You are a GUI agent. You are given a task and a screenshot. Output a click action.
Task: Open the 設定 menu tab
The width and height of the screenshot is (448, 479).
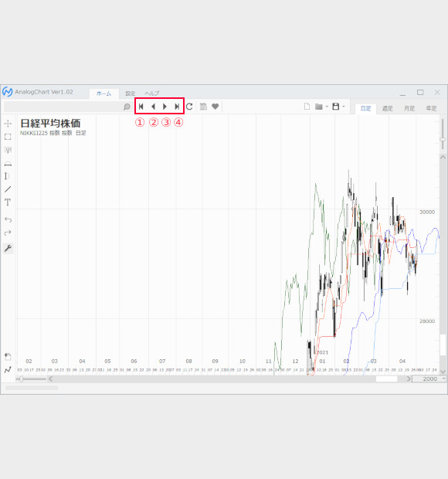[x=131, y=93]
